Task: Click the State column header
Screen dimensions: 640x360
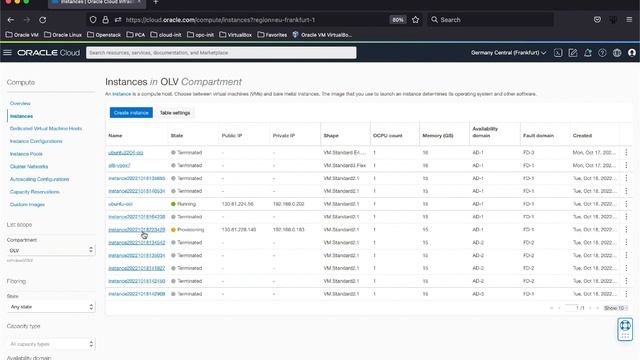Action: click(x=177, y=136)
